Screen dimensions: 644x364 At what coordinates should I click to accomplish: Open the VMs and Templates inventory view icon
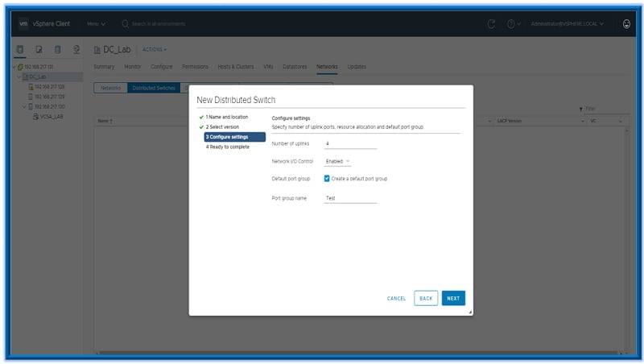[39, 50]
